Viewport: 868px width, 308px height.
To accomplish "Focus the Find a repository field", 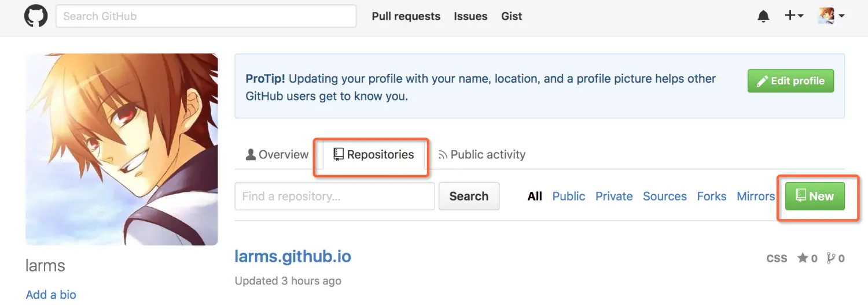I will coord(334,196).
